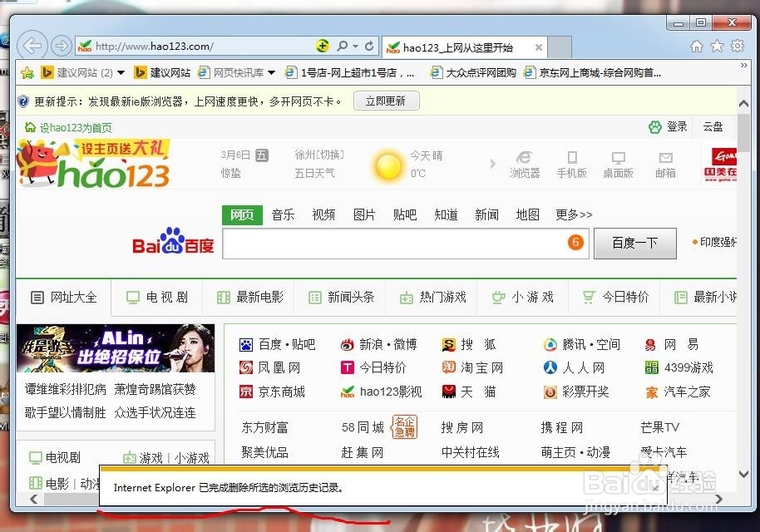Open 五日天气 forecast link
The height and width of the screenshot is (532, 760).
click(x=314, y=173)
